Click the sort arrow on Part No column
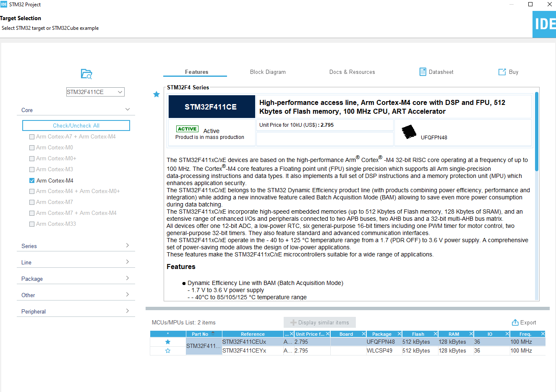The width and height of the screenshot is (556, 392). [x=213, y=333]
